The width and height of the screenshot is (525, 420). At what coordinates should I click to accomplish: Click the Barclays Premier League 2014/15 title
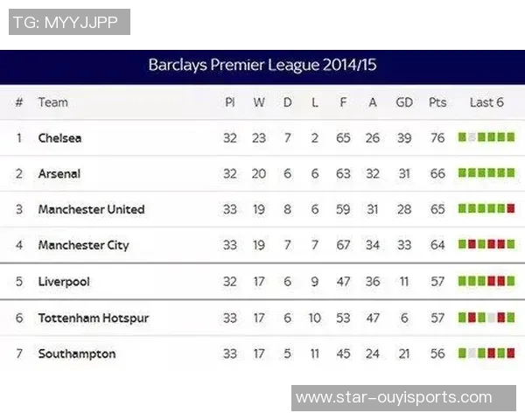click(262, 65)
